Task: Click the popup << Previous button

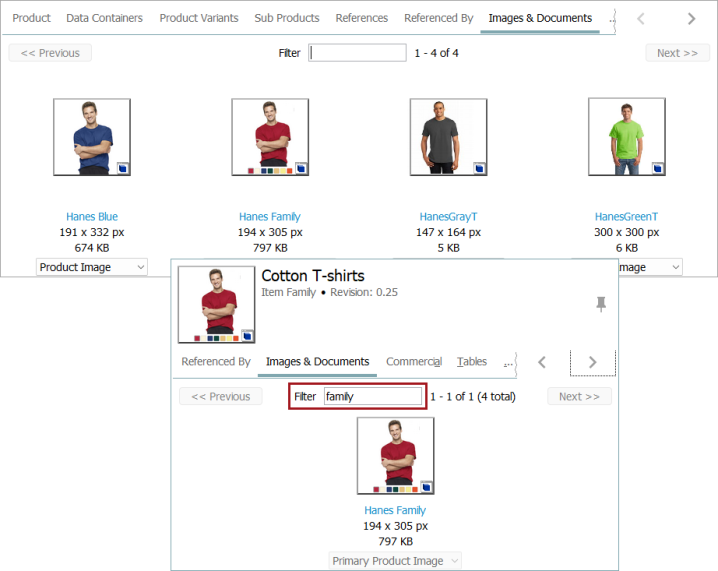Action: [x=221, y=397]
